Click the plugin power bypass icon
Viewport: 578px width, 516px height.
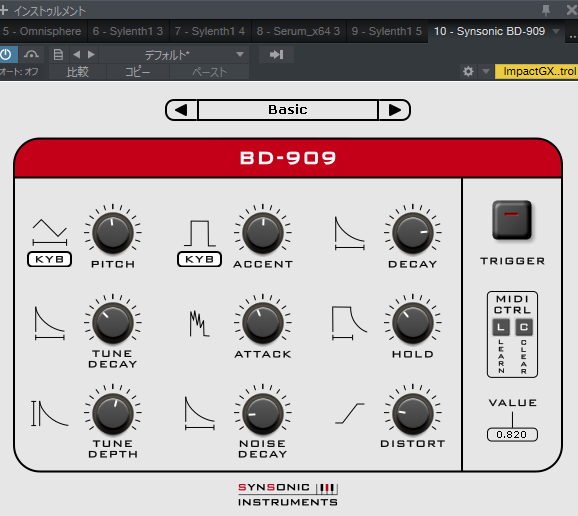(6, 55)
